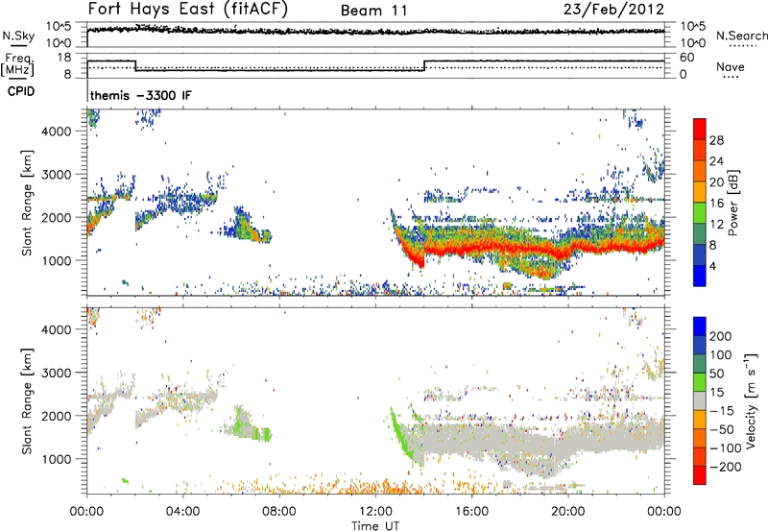Click the '12' tick on Power color bar
Screen dimensions: 768x532
(x=716, y=224)
